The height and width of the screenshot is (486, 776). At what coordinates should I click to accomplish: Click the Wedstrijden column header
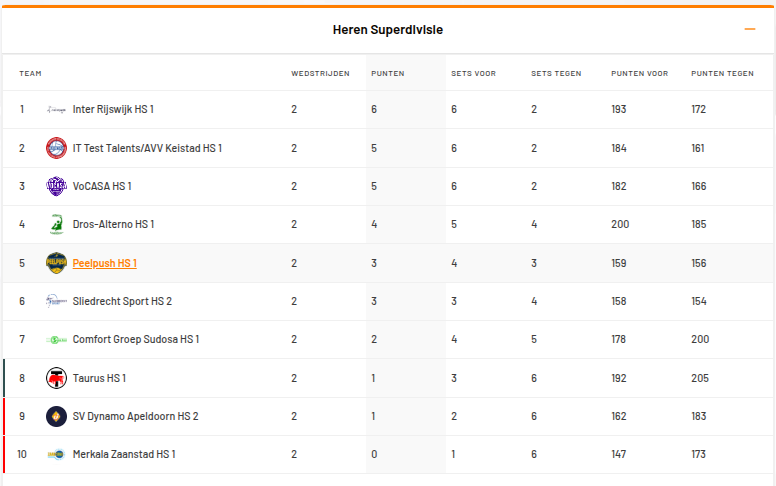tap(320, 73)
